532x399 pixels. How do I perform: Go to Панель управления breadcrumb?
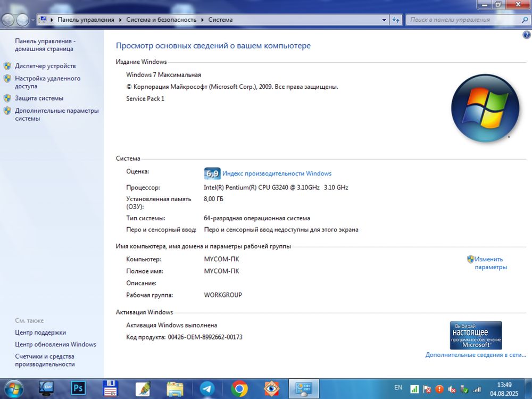(86, 20)
